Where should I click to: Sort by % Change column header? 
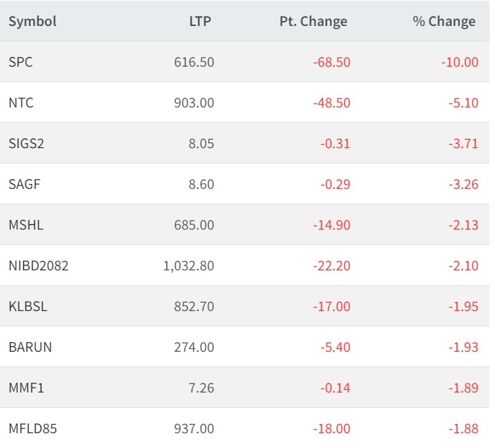[x=444, y=21]
